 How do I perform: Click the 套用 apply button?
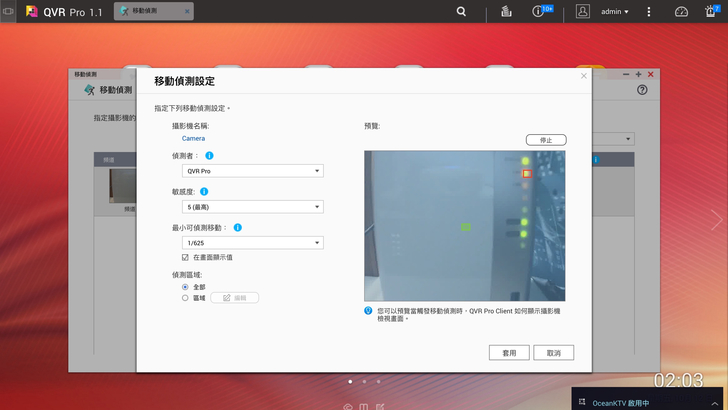tap(509, 353)
